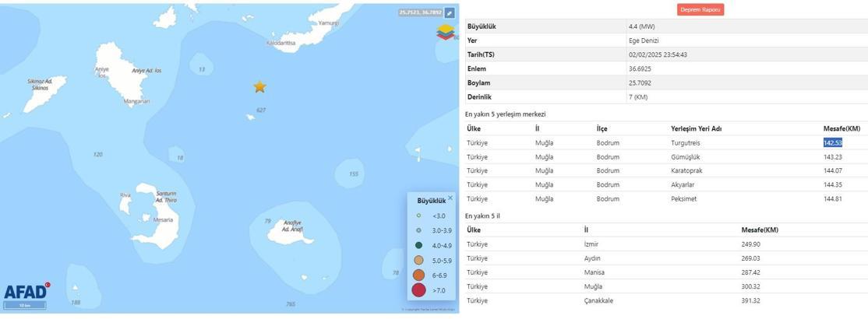Click the Yerleşim Yeri Adı column header
The height and width of the screenshot is (319, 868).
point(696,129)
